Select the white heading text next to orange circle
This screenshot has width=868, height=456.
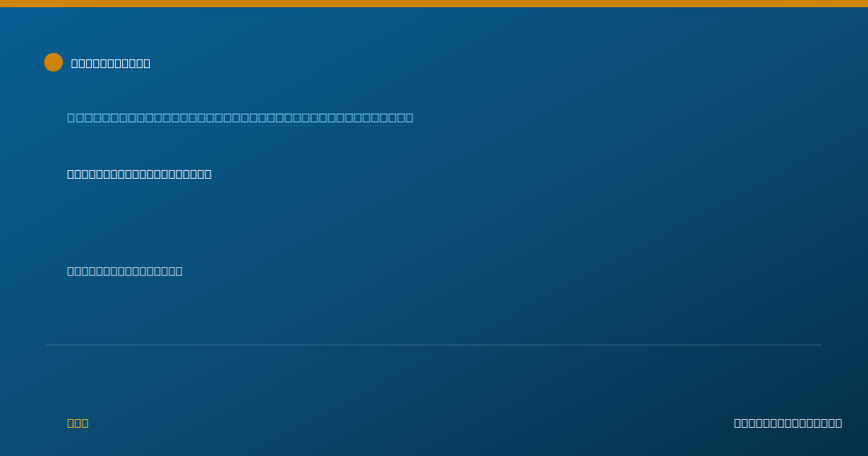tap(111, 63)
